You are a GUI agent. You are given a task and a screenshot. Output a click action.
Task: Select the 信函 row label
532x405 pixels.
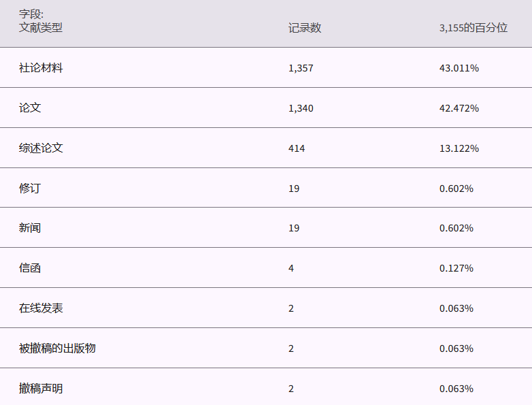(30, 268)
